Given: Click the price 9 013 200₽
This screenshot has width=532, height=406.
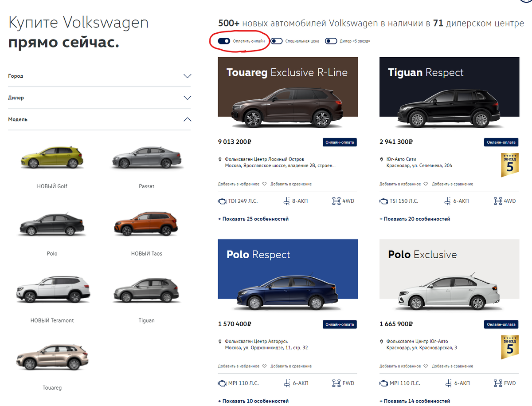Looking at the screenshot, I should pyautogui.click(x=235, y=142).
